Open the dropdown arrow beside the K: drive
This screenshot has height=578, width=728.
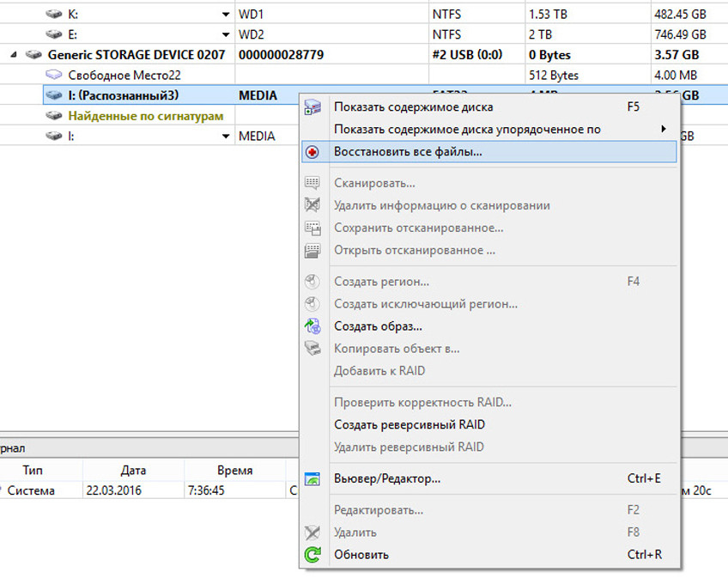click(225, 15)
